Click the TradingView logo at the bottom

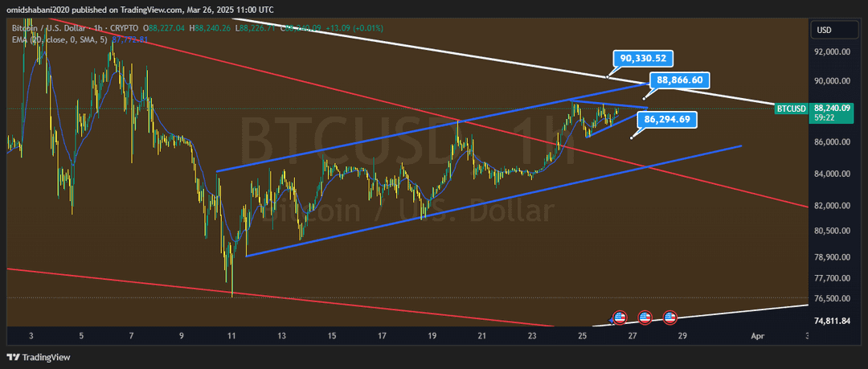click(x=39, y=358)
